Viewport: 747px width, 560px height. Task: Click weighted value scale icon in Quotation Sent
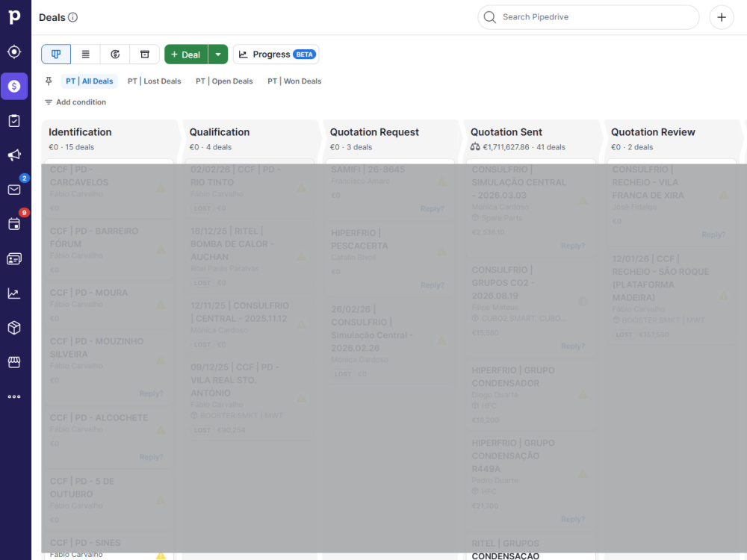(x=475, y=146)
